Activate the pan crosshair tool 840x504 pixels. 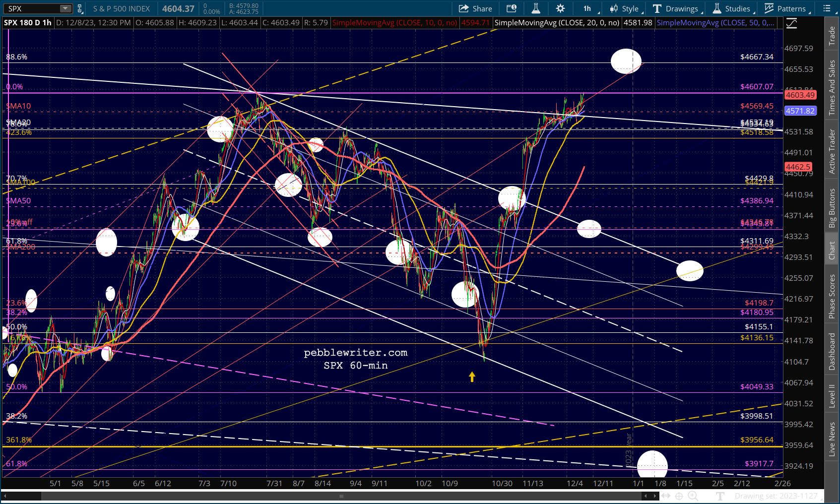pyautogui.click(x=679, y=496)
